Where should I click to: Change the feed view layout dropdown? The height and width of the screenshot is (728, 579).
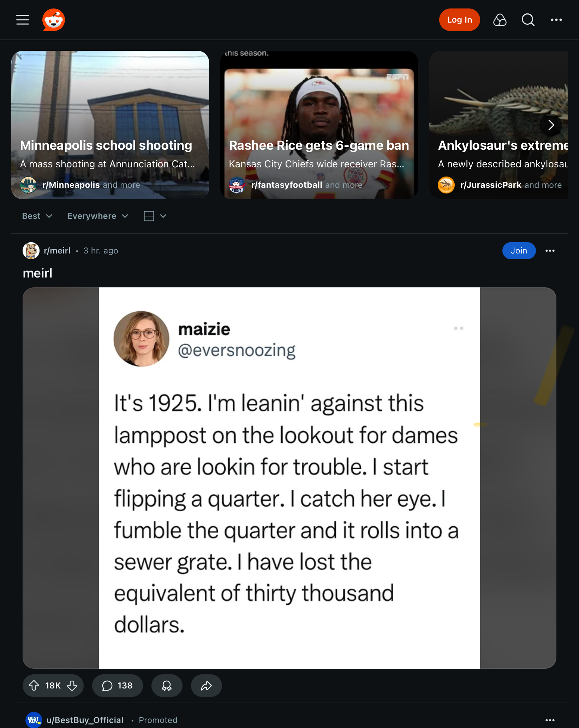(155, 216)
